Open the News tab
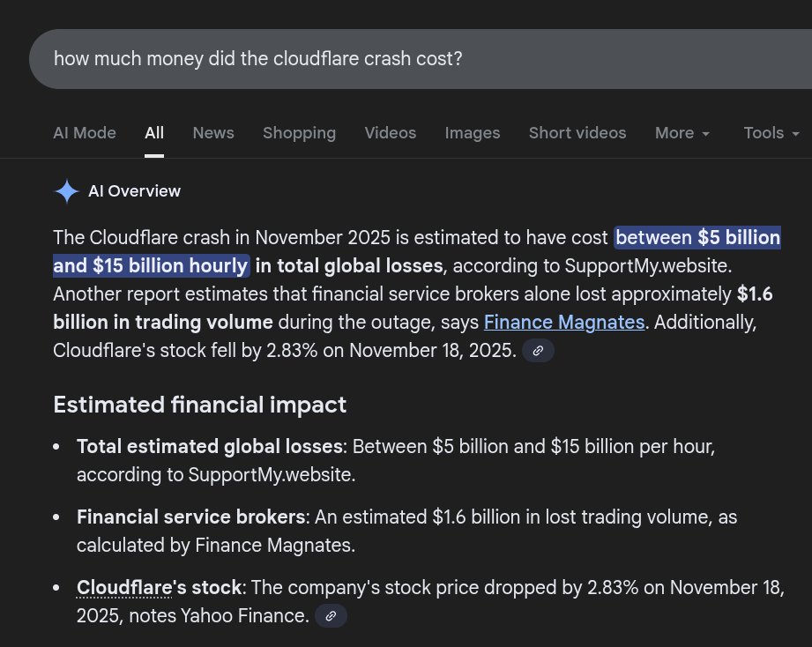 [x=213, y=133]
